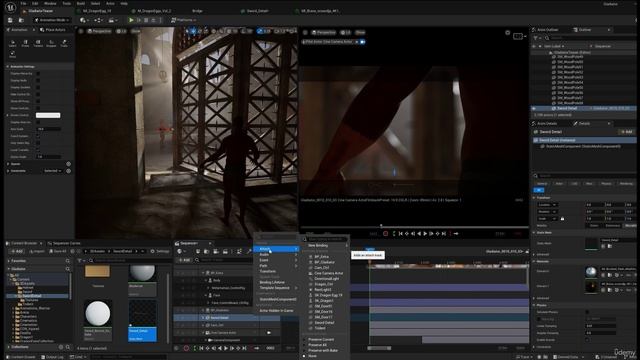The width and height of the screenshot is (640, 360).
Task: Toggle Display Hierarchy checkbox
Action: [38, 73]
